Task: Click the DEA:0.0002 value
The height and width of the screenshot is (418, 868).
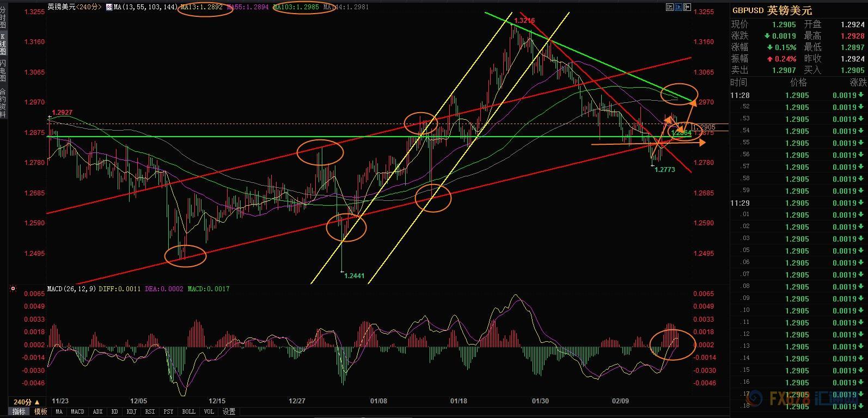Action: 163,289
